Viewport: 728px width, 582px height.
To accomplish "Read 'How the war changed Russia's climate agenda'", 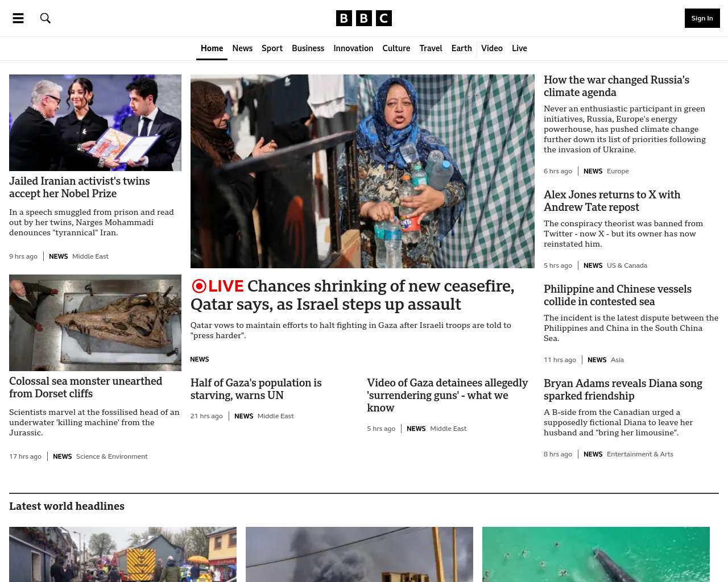I will tap(617, 86).
